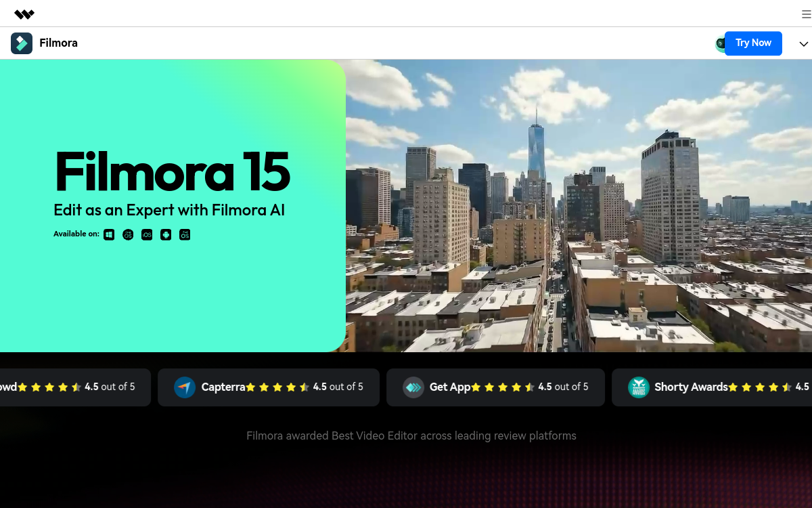Select the iOS platform icon

147,235
